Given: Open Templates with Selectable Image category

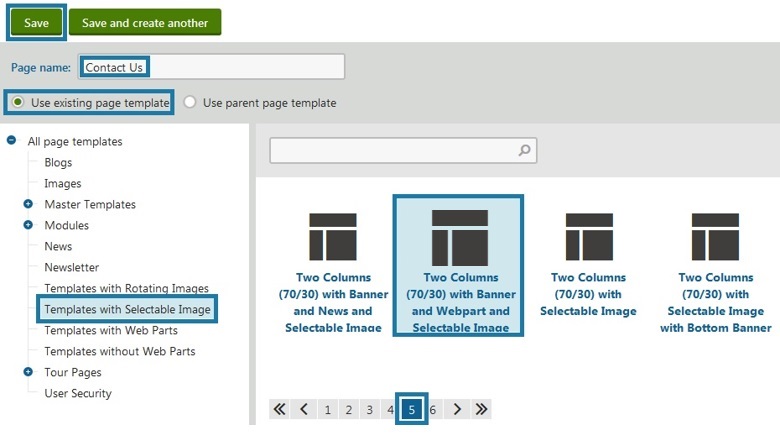Looking at the screenshot, I should [x=127, y=310].
